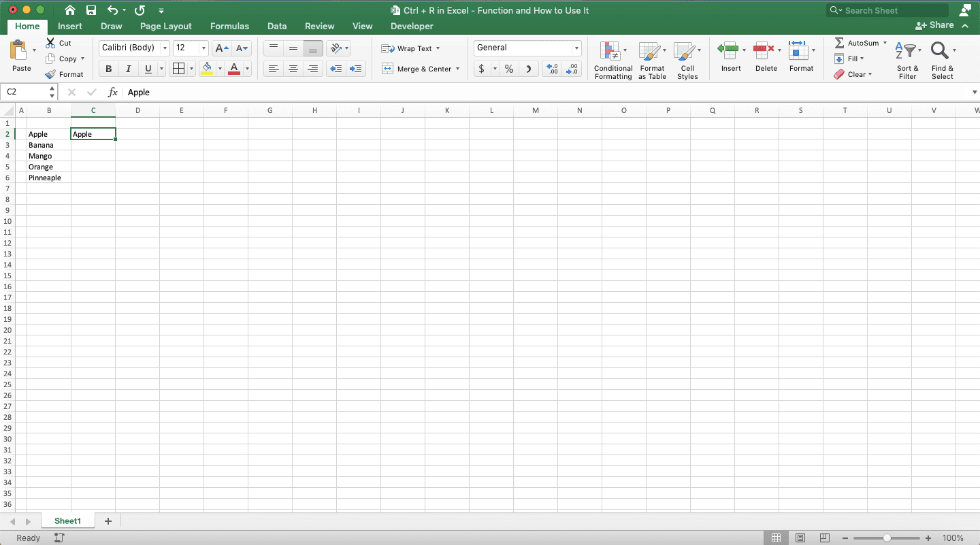Toggle italic formatting

click(x=129, y=69)
